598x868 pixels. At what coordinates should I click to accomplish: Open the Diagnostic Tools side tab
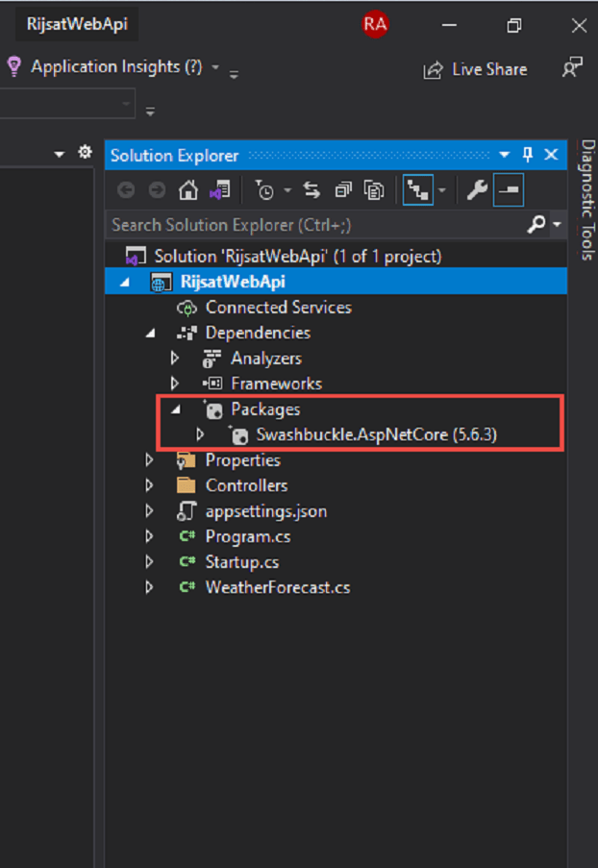point(587,200)
